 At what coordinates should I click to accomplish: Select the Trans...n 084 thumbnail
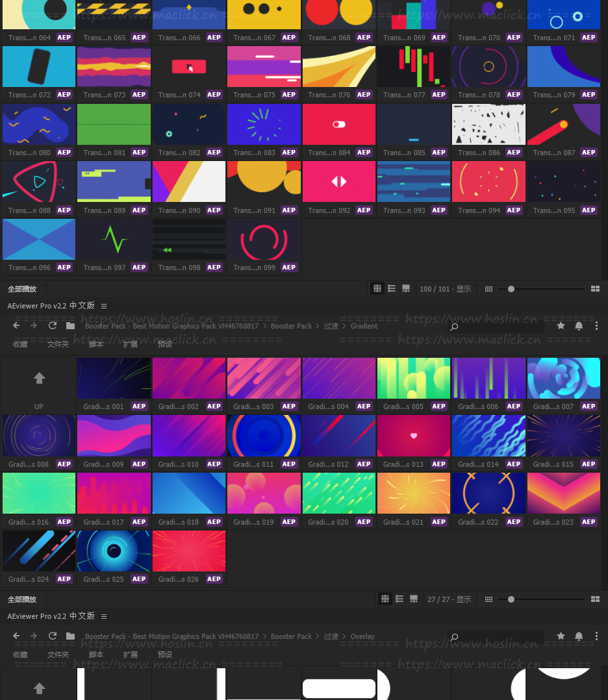338,124
